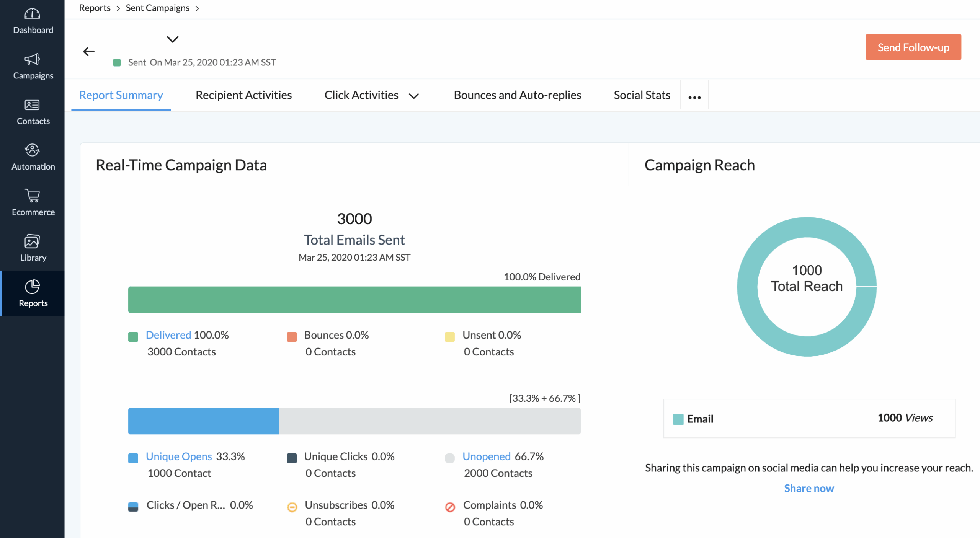
Task: Open Contacts from the navigation sidebar
Action: click(33, 111)
